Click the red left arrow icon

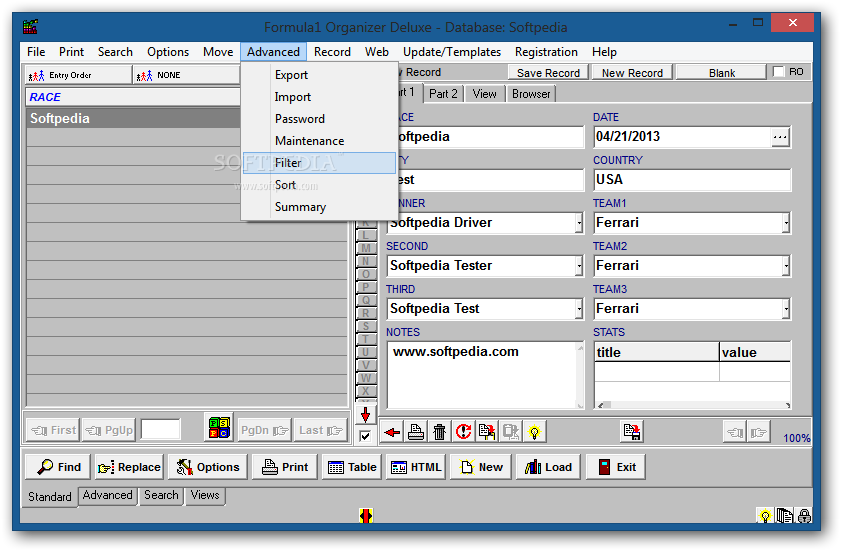tap(392, 432)
